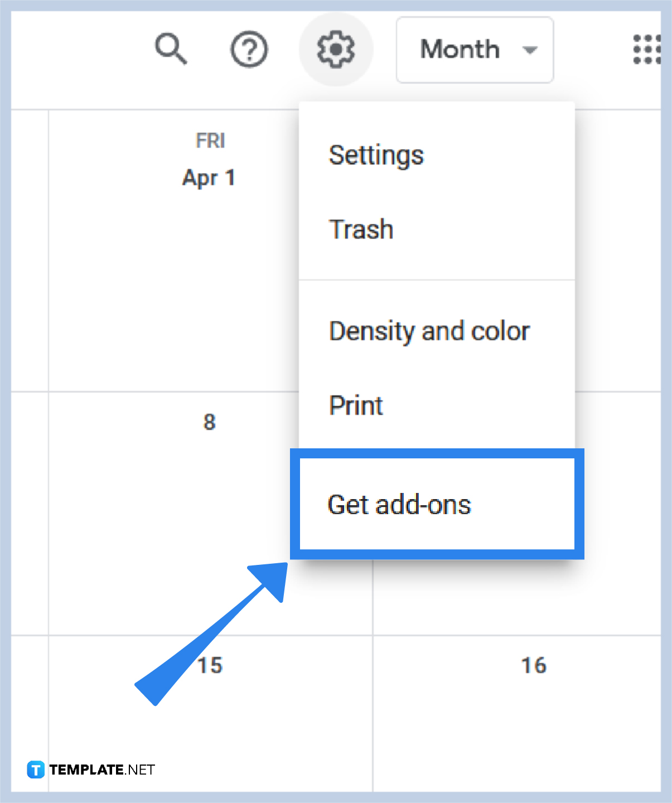Select date 15 in the calendar

pyautogui.click(x=210, y=665)
